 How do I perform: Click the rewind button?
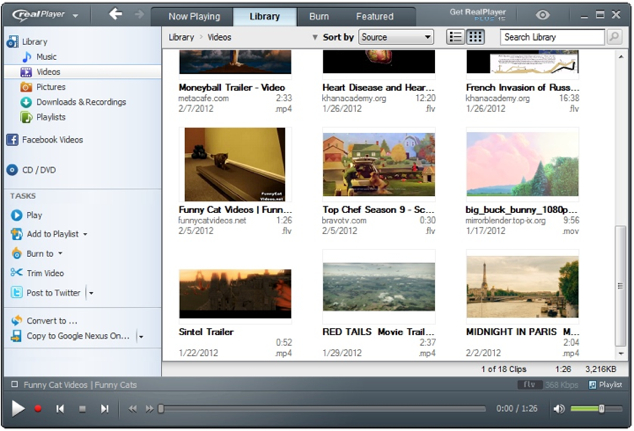click(132, 409)
